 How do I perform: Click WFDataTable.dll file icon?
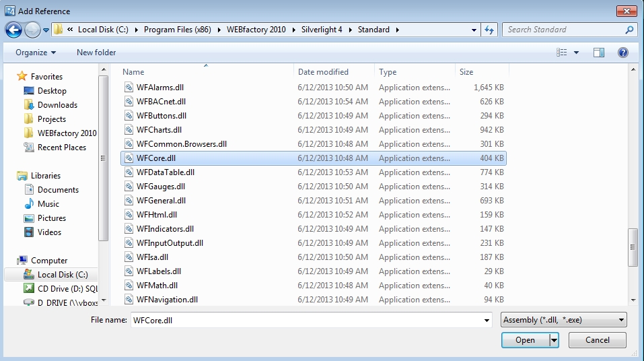(129, 172)
